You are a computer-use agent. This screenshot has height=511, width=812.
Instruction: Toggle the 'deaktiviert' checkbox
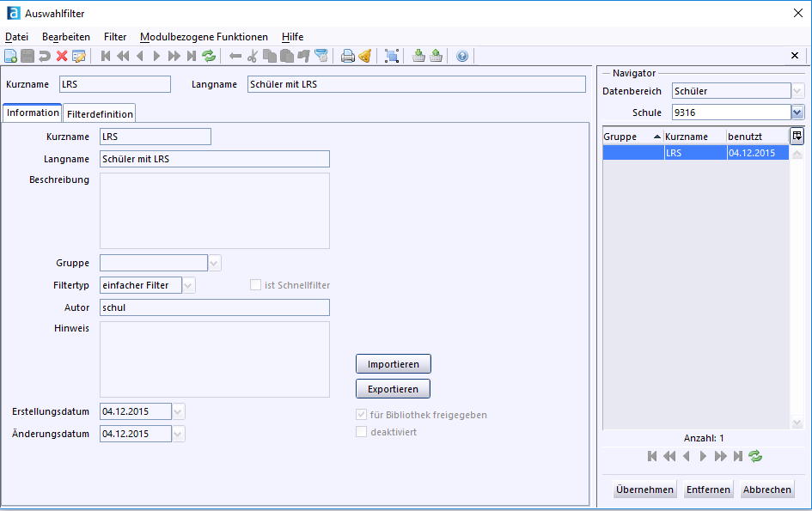click(x=361, y=432)
